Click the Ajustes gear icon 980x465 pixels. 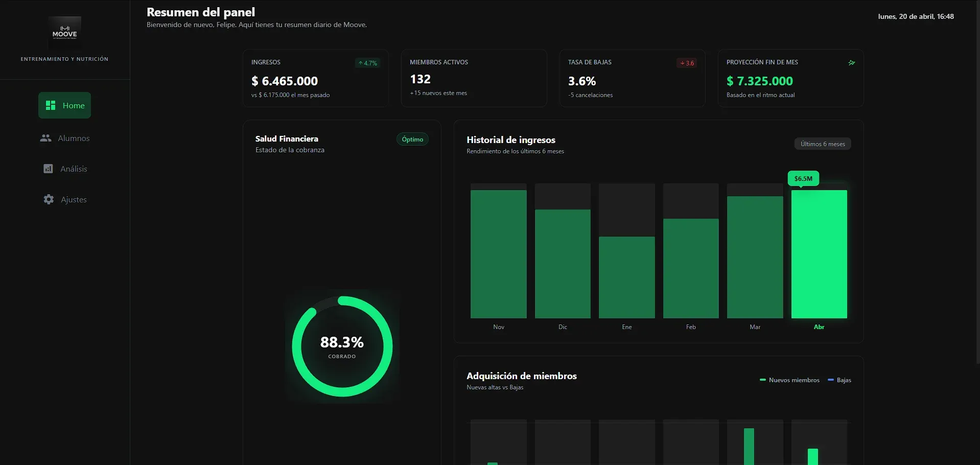tap(49, 199)
